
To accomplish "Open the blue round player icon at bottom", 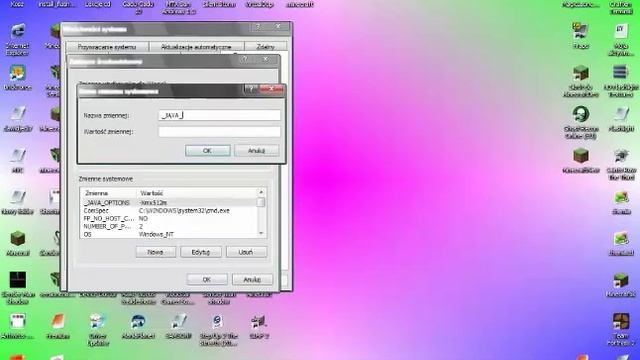I will point(138,322).
